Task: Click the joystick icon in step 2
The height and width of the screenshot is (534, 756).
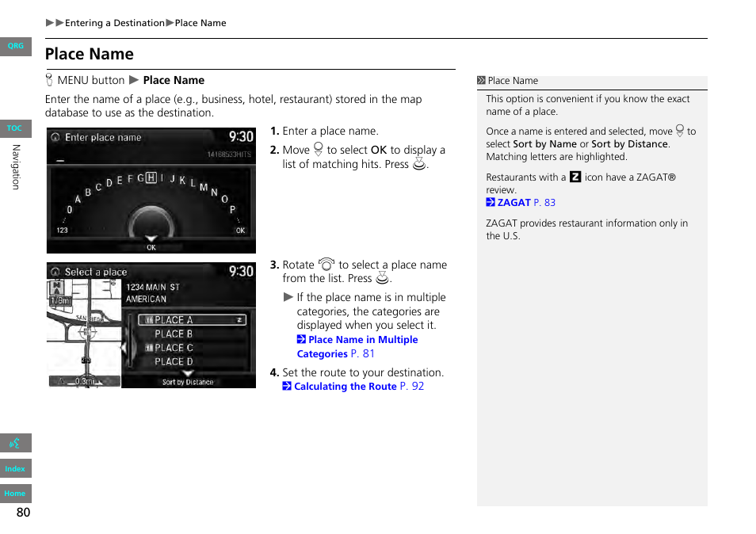Action: pyautogui.click(x=319, y=149)
